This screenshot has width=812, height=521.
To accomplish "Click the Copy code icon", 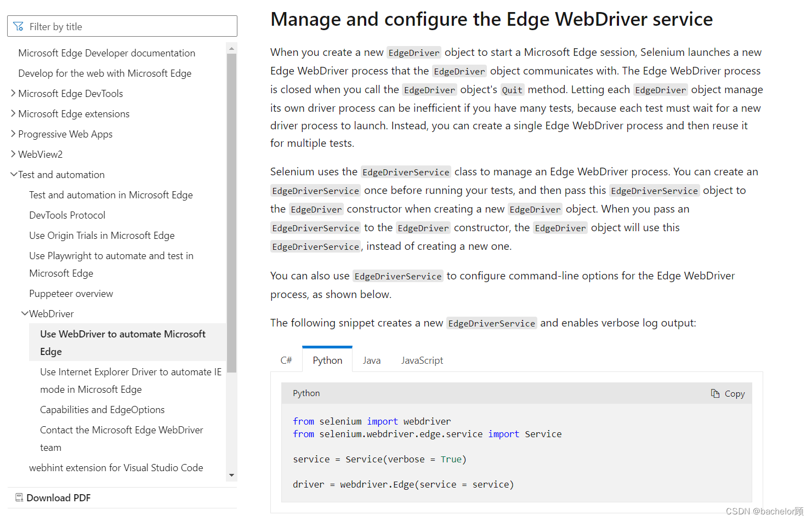I will coord(715,393).
